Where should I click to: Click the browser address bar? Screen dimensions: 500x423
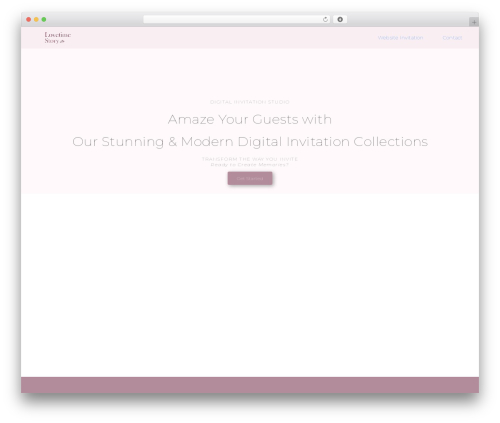pyautogui.click(x=236, y=19)
